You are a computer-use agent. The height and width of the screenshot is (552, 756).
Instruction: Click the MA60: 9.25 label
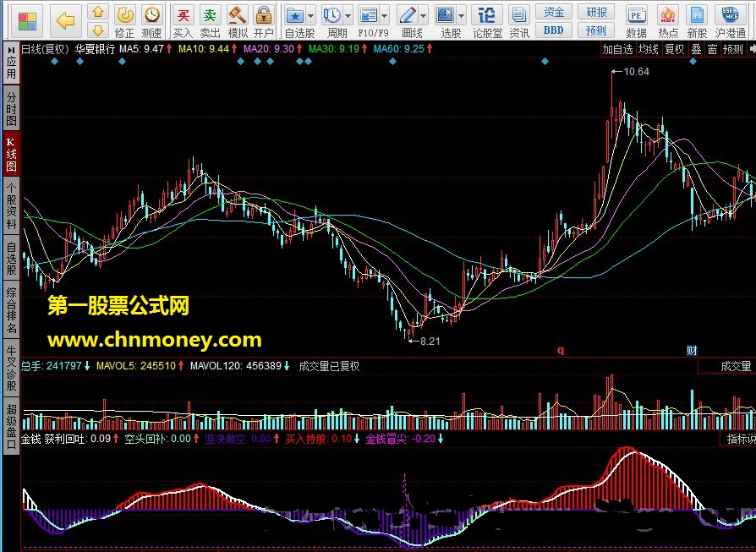pyautogui.click(x=399, y=49)
